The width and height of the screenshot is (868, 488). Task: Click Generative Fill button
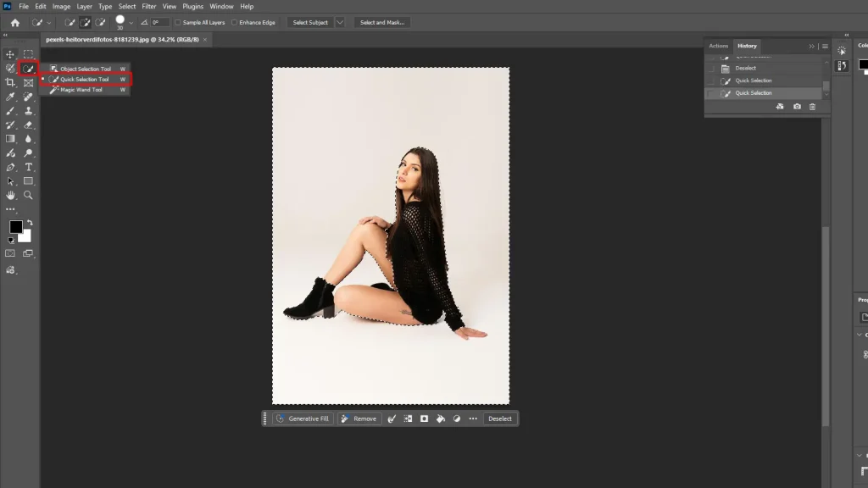click(x=303, y=419)
